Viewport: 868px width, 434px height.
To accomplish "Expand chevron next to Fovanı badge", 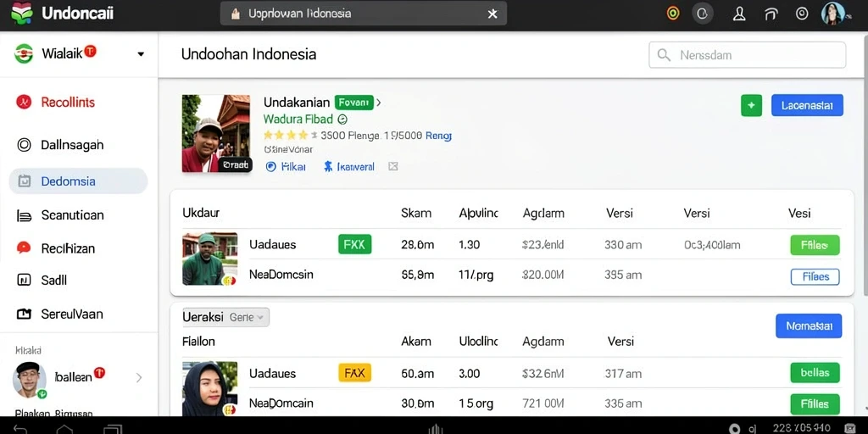I will coord(379,103).
